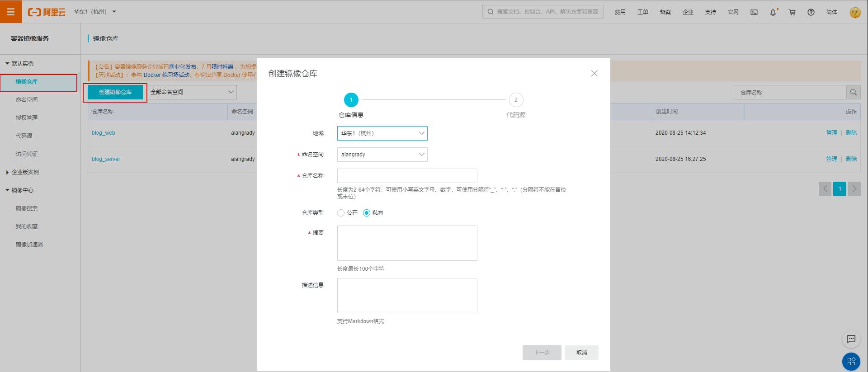Go to next page arrow
Viewport: 868px width, 372px height.
854,189
